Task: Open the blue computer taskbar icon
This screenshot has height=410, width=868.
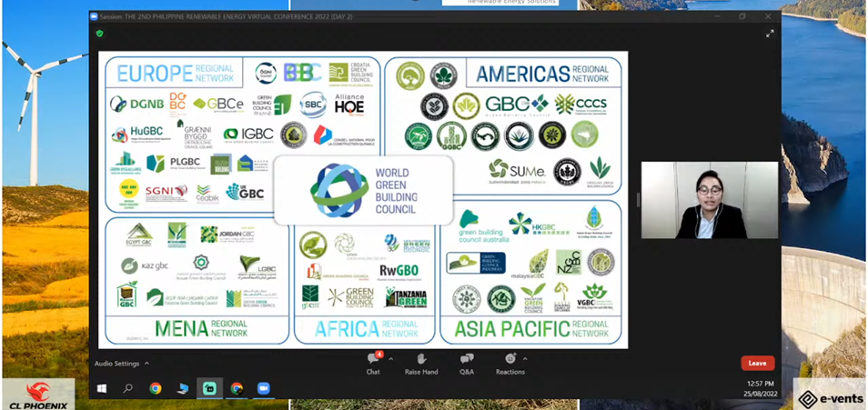Action: pos(182,388)
